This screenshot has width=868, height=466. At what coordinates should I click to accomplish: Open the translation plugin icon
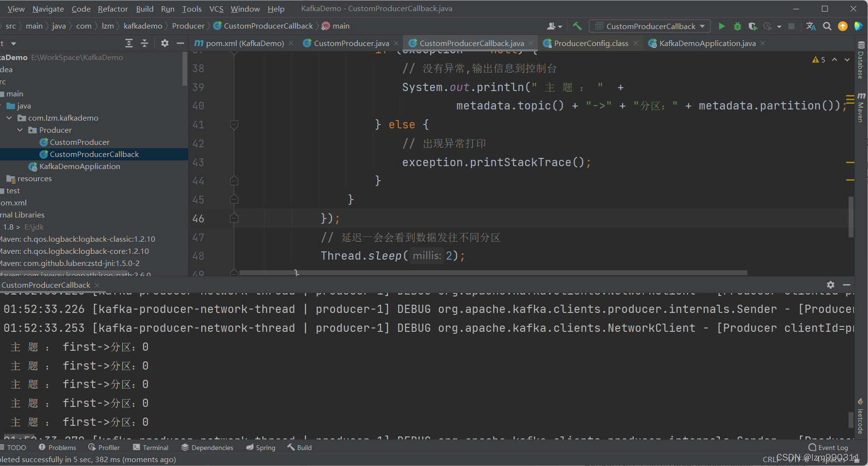[811, 26]
